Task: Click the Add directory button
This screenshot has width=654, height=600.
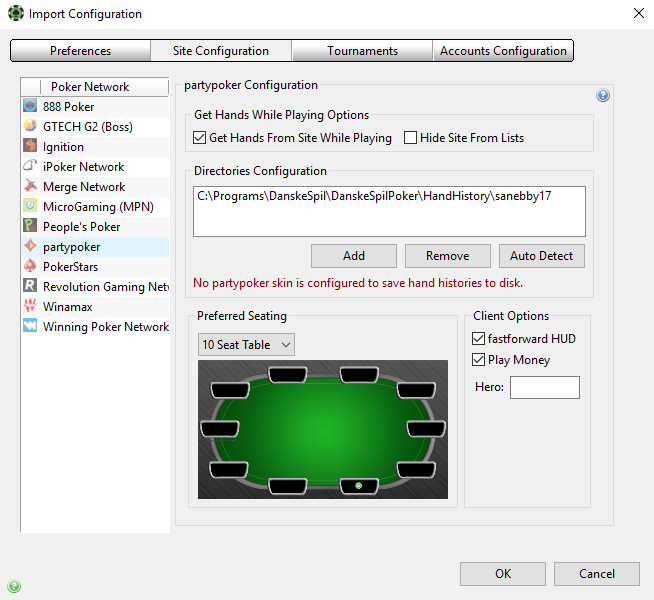Action: coord(354,256)
